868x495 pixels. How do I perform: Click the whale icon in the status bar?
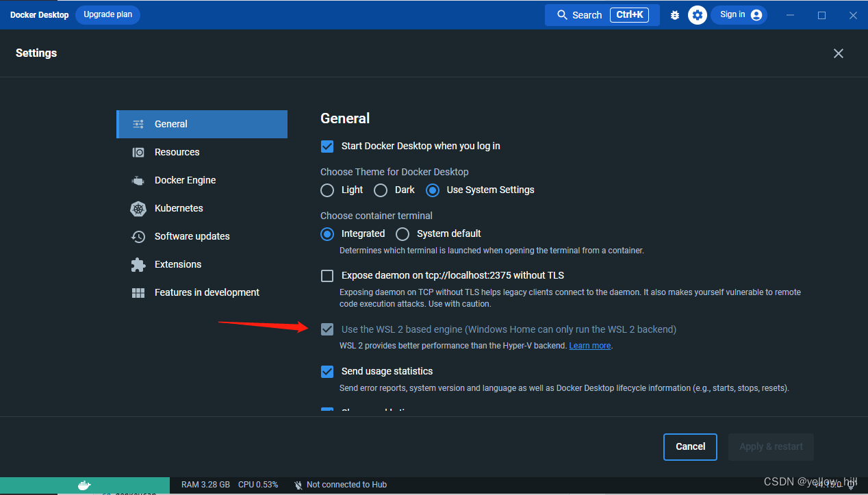(x=84, y=485)
